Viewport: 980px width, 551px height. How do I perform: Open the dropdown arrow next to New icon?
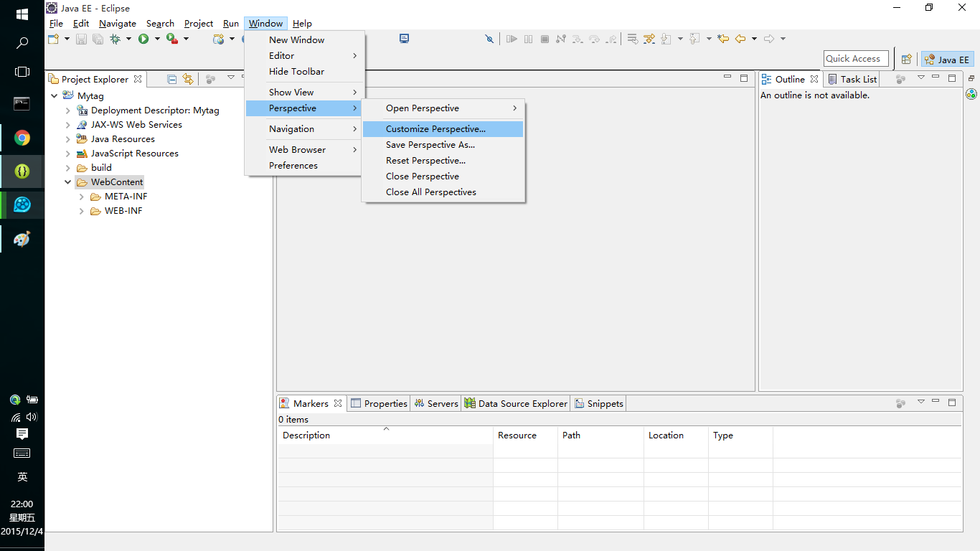click(67, 39)
